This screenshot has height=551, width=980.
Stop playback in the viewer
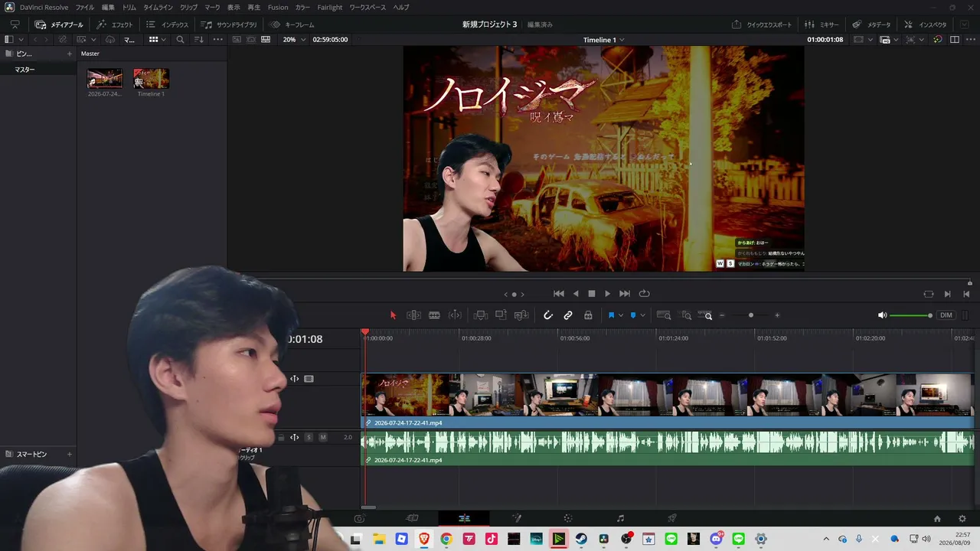point(592,294)
